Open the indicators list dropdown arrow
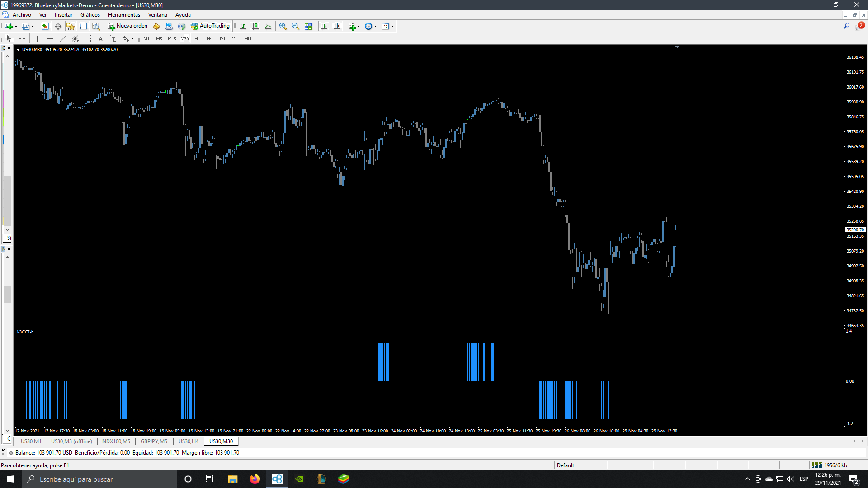 [x=359, y=26]
